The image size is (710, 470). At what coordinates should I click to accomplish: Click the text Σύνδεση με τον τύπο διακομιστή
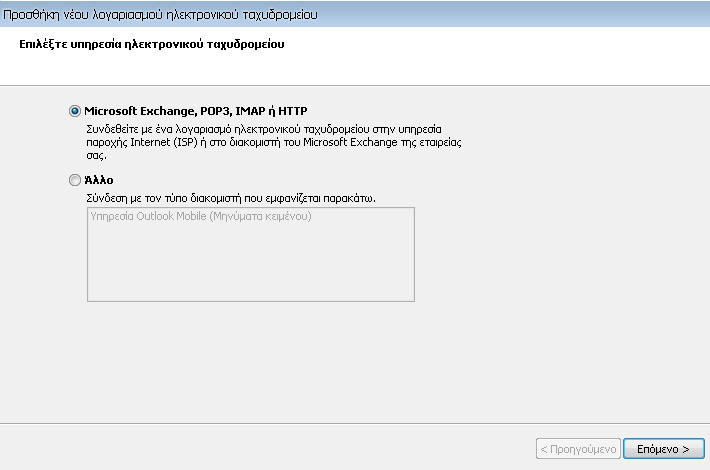231,198
